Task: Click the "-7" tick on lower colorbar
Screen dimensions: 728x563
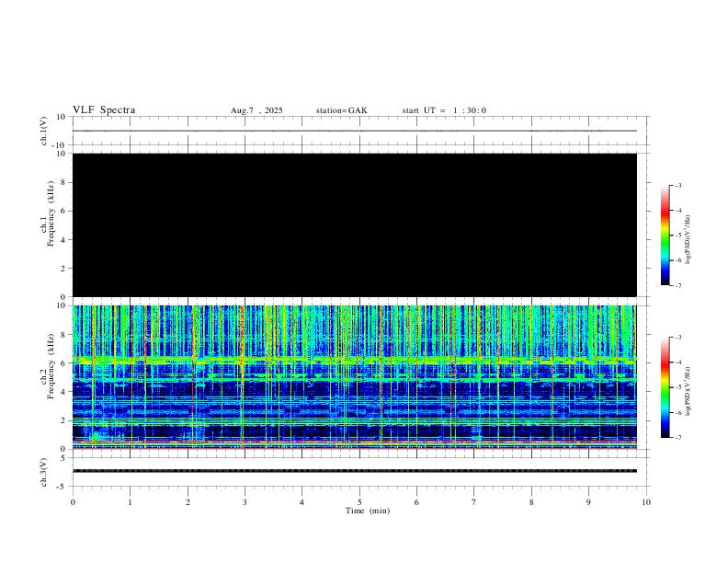Action: (x=677, y=438)
